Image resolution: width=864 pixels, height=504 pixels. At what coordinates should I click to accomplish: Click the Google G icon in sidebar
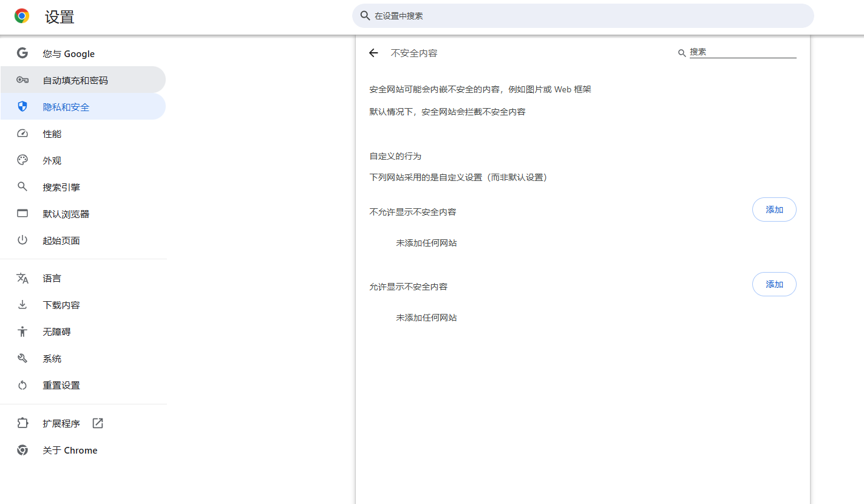(22, 53)
